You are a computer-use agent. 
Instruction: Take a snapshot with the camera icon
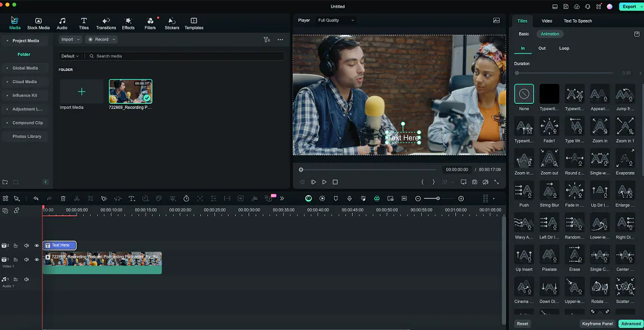tap(475, 182)
